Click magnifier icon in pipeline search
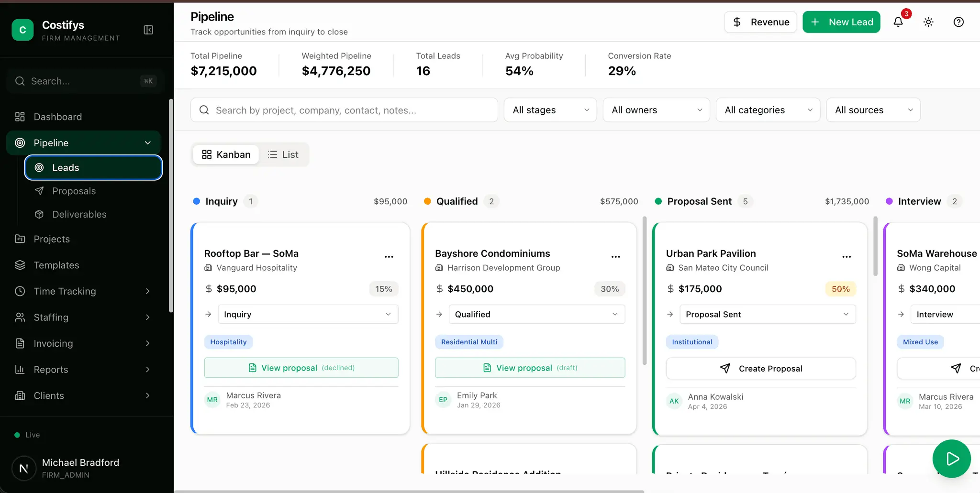This screenshot has width=980, height=493. (204, 110)
